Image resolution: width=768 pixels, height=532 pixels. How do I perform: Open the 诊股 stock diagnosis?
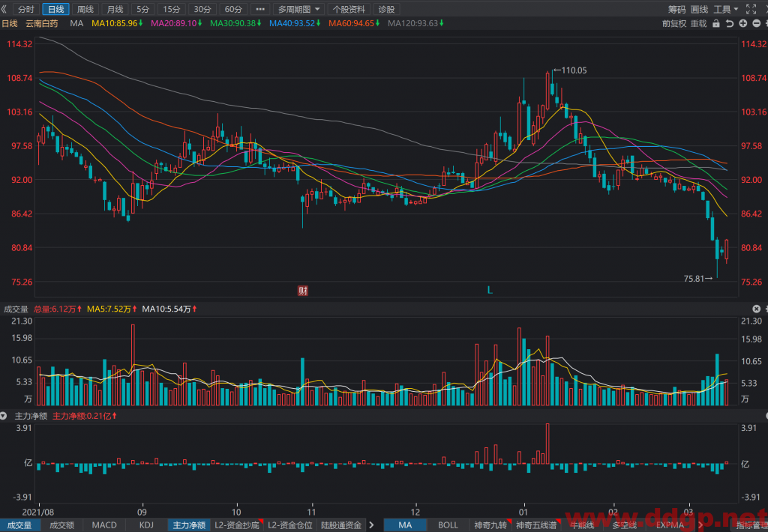tap(386, 9)
